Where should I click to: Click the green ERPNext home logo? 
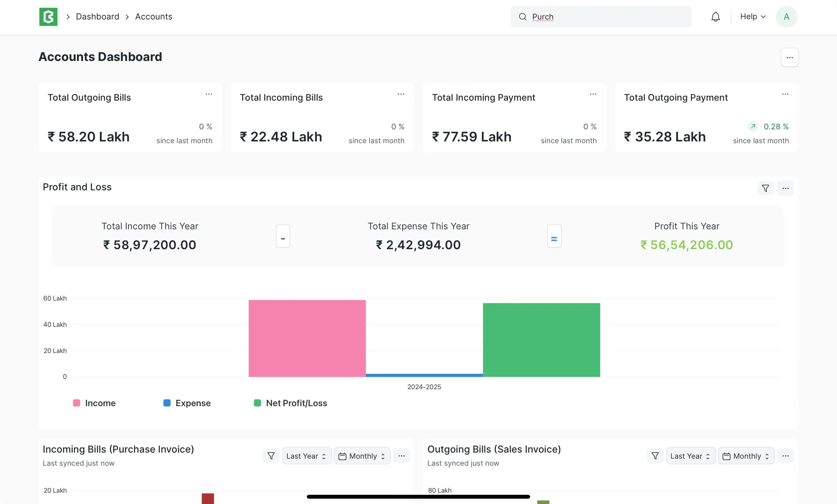[x=48, y=17]
